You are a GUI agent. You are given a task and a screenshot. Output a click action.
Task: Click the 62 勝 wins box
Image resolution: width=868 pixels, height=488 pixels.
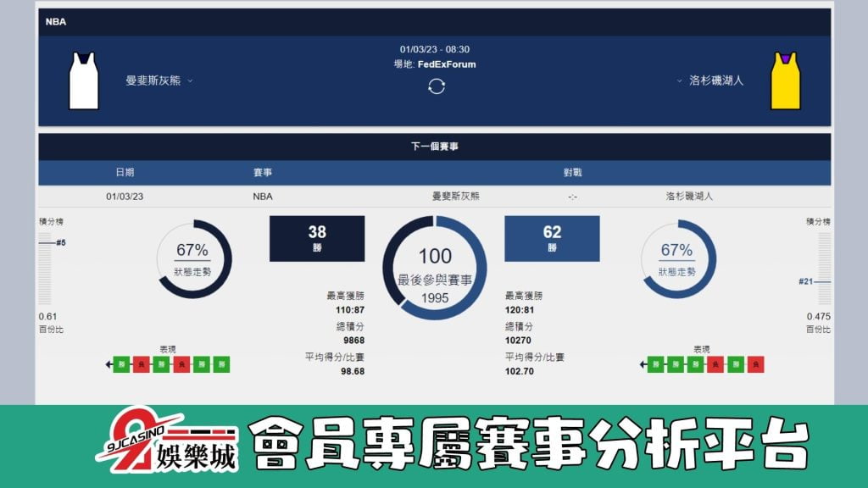click(553, 237)
